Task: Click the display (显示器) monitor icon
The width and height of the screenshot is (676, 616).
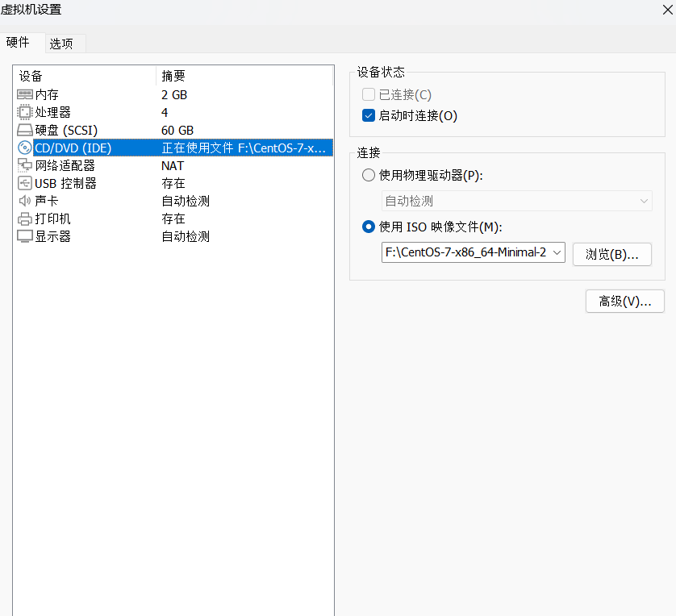Action: (x=24, y=236)
